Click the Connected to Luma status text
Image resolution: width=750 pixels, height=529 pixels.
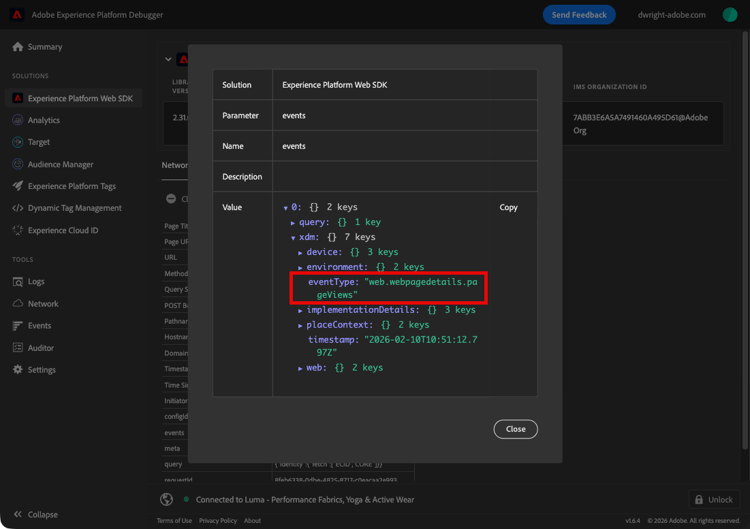[x=305, y=499]
